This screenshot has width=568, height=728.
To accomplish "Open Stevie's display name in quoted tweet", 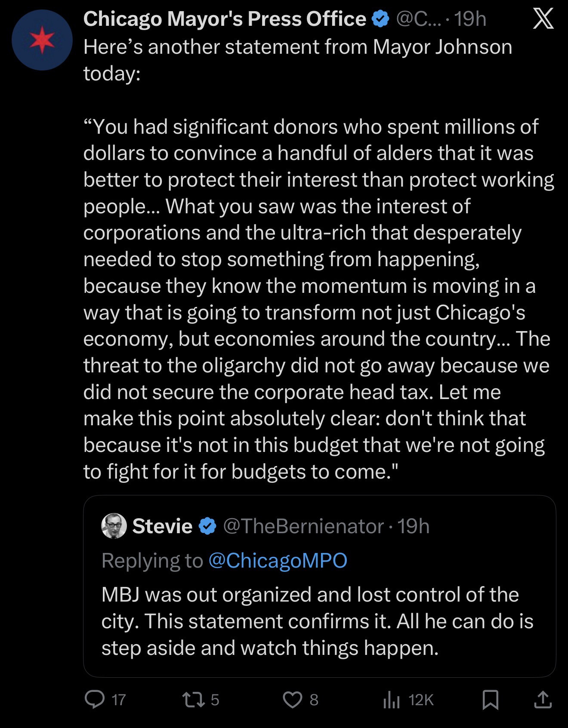I will coord(162,526).
